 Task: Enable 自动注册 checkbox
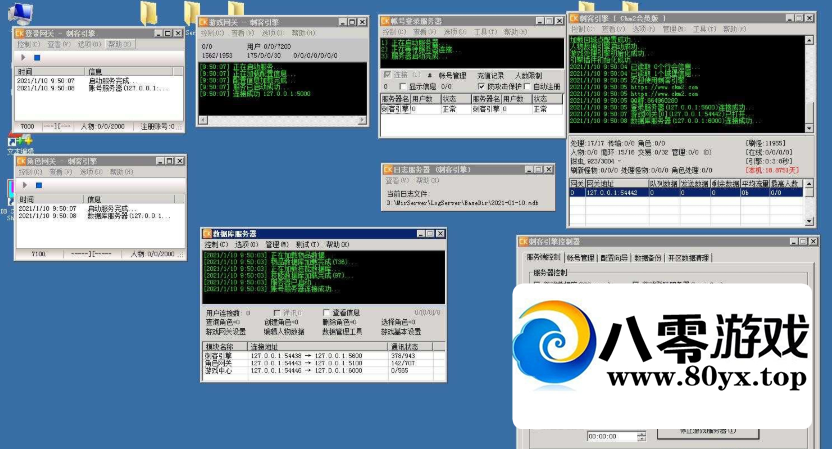click(527, 86)
